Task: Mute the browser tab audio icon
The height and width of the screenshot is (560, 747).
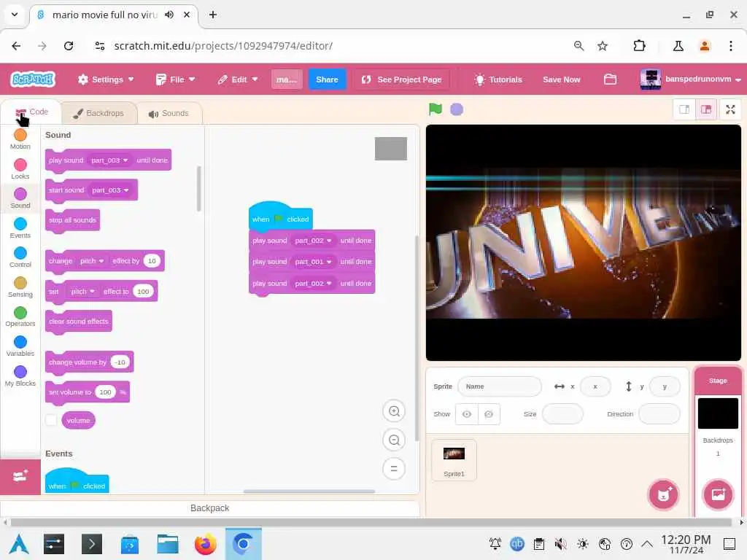Action: click(x=169, y=15)
